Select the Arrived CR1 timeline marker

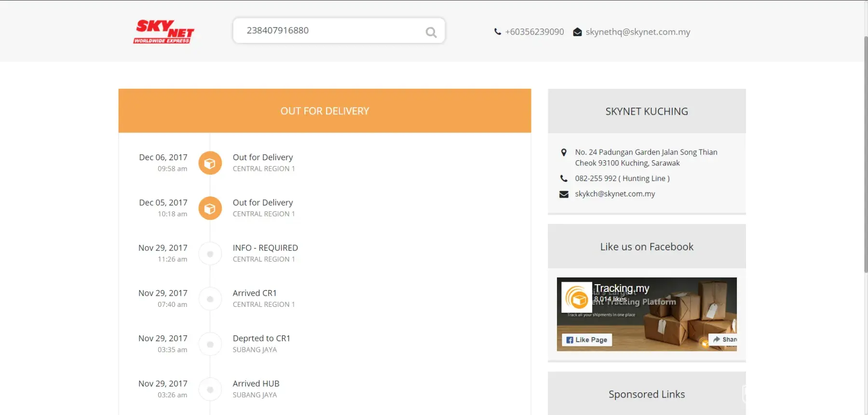coord(210,299)
